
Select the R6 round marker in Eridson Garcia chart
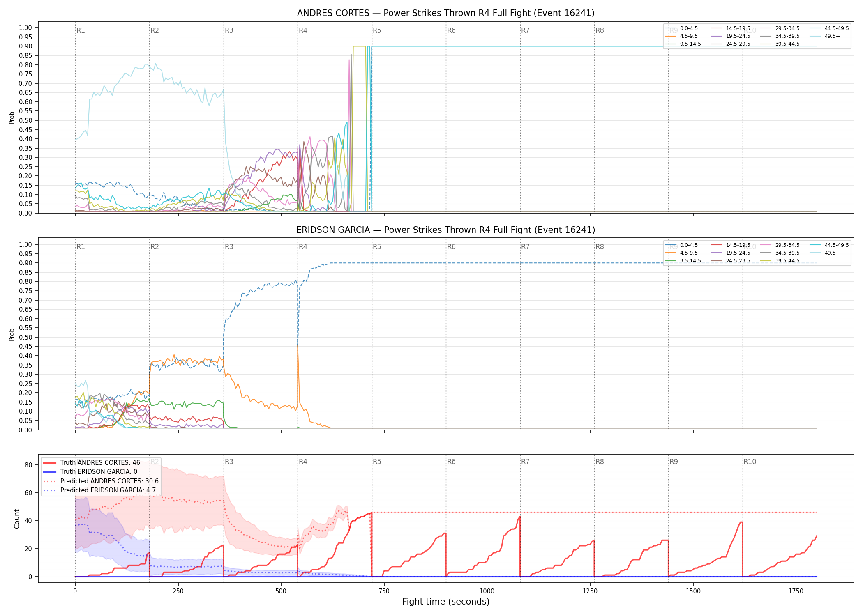[451, 247]
